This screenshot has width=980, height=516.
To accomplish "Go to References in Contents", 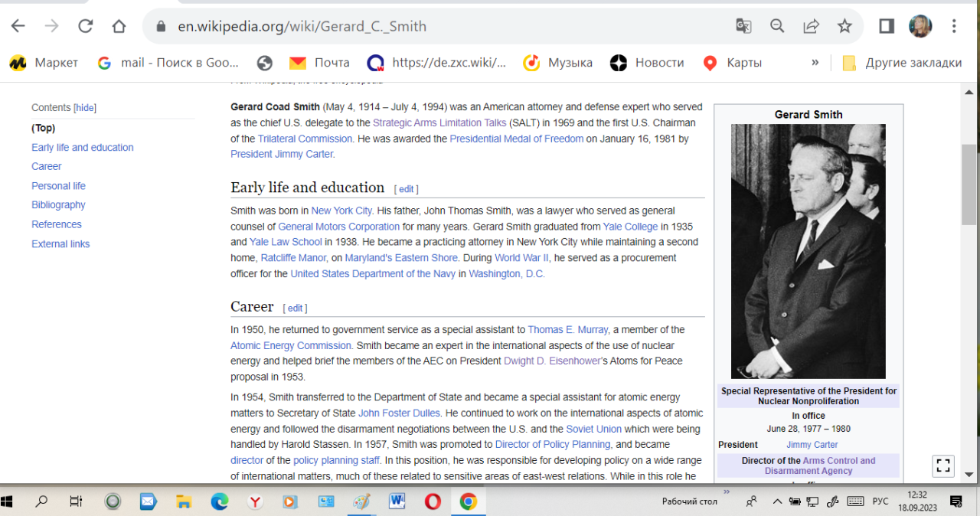I will pyautogui.click(x=57, y=224).
